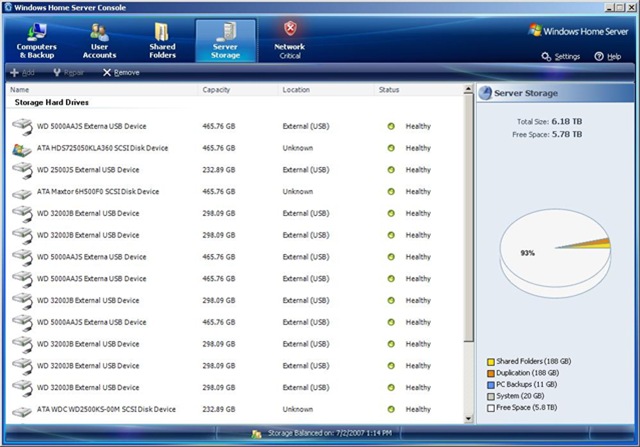The height and width of the screenshot is (447, 640).
Task: Click the Server Storage tower icon
Action: 227,32
